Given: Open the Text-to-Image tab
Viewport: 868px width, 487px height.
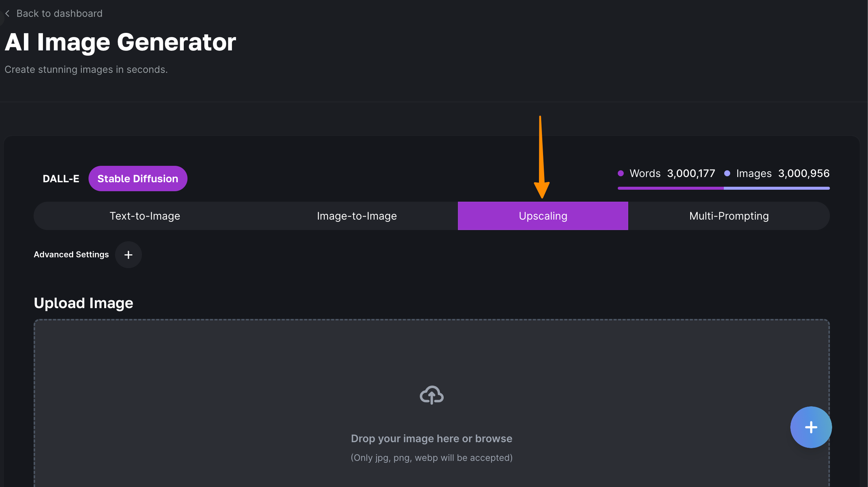Looking at the screenshot, I should 145,216.
